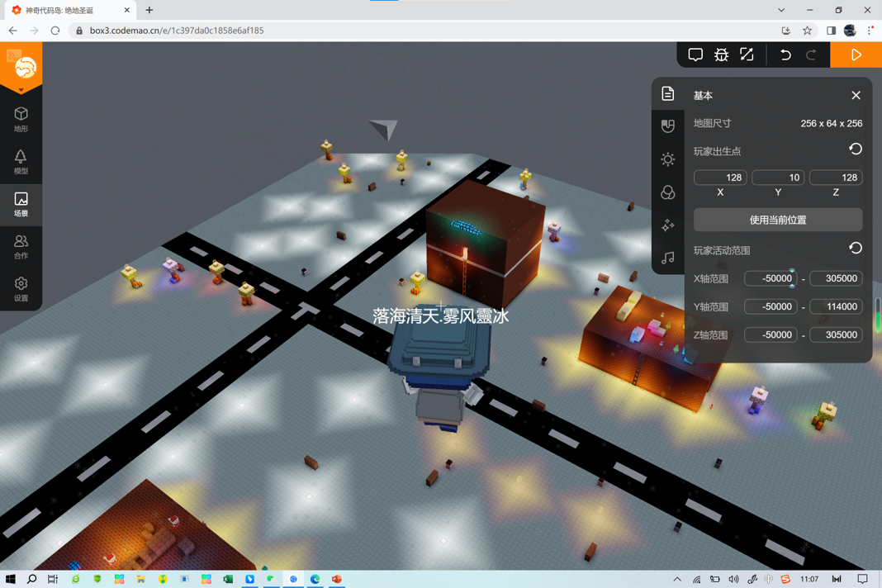The height and width of the screenshot is (588, 882).
Task: Select the 地形 terrain tool
Action: coord(21,119)
